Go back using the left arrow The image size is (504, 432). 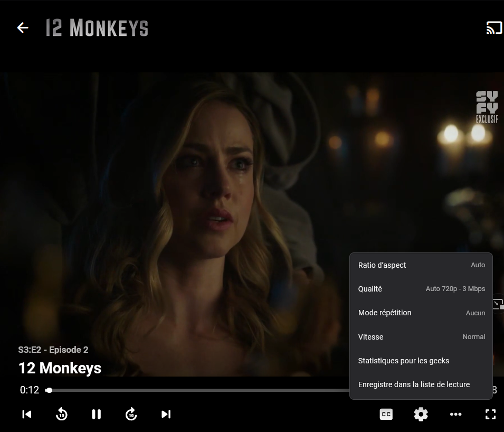pyautogui.click(x=23, y=28)
